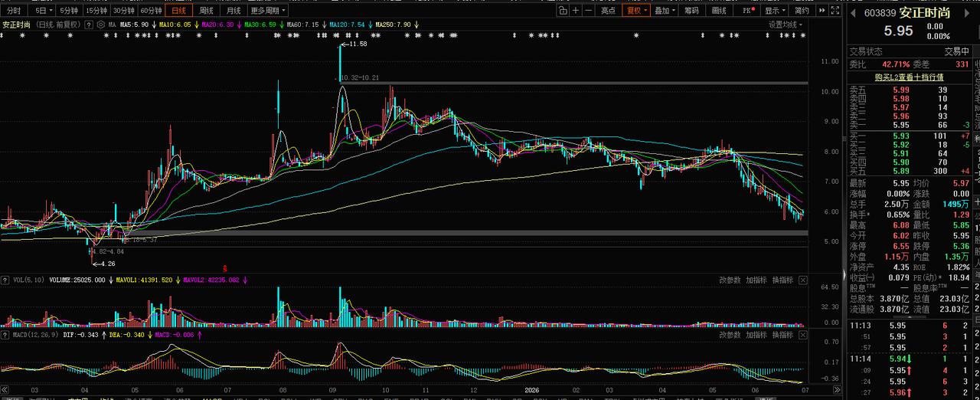Toggle 筹码 chip distribution panel
The height and width of the screenshot is (400, 980).
click(691, 11)
